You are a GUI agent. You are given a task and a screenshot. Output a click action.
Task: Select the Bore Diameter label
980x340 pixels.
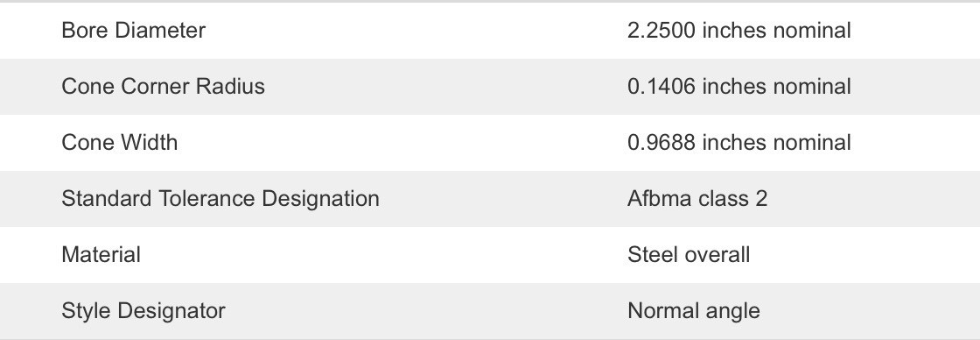pyautogui.click(x=133, y=30)
